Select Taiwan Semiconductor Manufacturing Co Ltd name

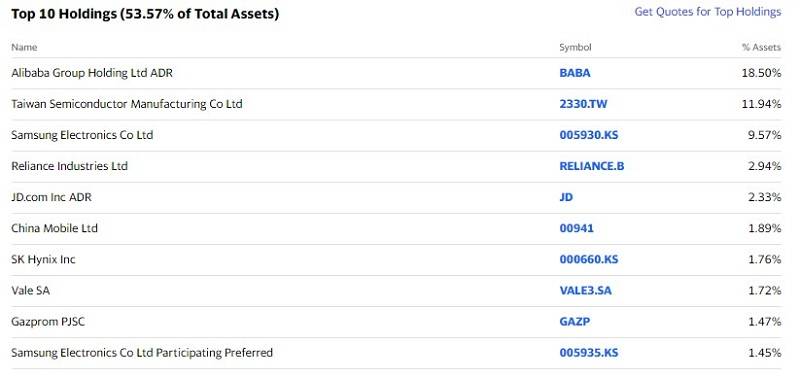(127, 104)
